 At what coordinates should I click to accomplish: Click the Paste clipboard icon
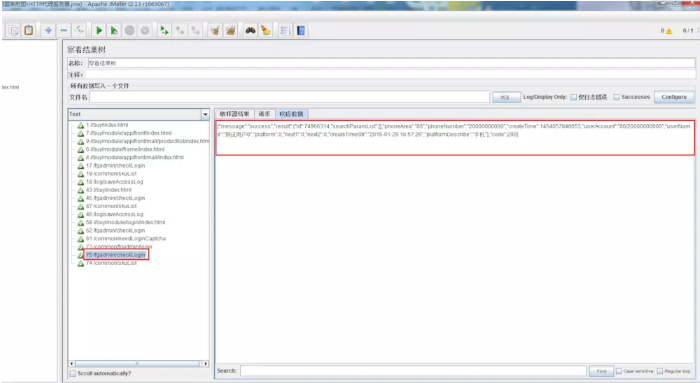click(x=29, y=30)
